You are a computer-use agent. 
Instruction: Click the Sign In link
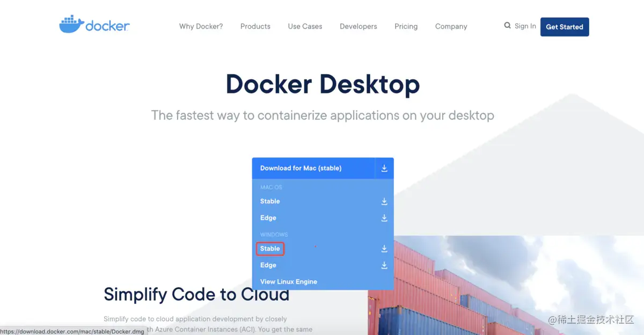(x=525, y=26)
